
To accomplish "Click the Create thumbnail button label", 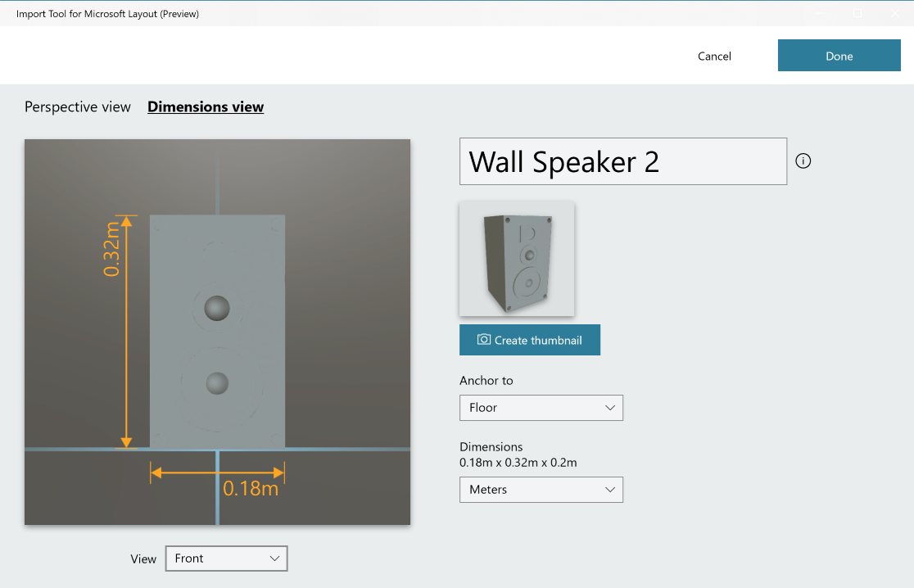I will pos(538,340).
